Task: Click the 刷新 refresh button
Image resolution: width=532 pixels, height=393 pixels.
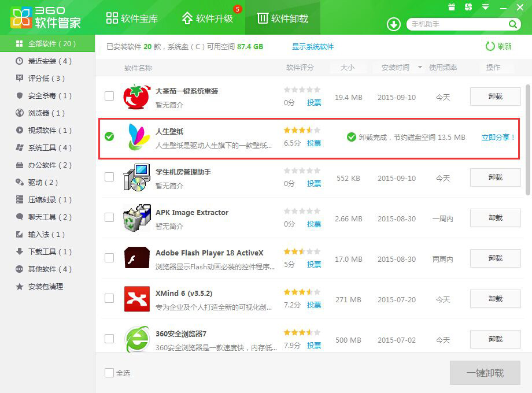Action: click(498, 46)
